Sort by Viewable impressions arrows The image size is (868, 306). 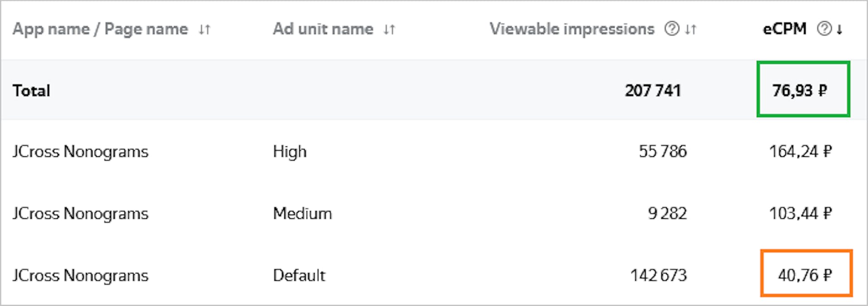(x=690, y=29)
